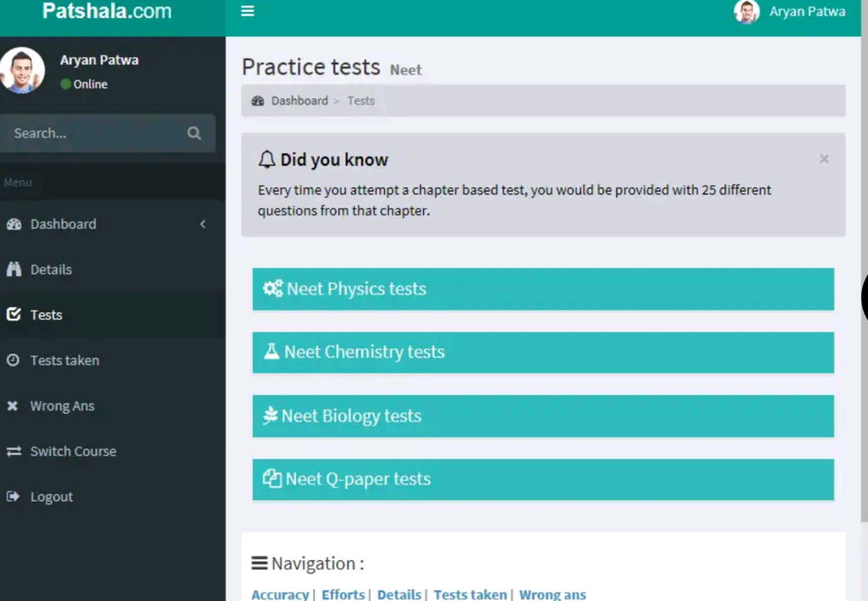Click the Tests taken clock icon

click(x=13, y=361)
